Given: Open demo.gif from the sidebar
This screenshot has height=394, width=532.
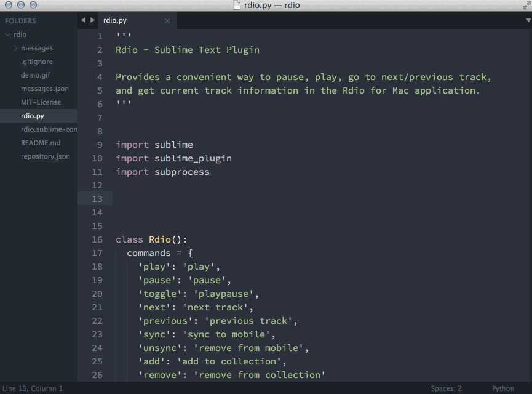Looking at the screenshot, I should point(36,75).
